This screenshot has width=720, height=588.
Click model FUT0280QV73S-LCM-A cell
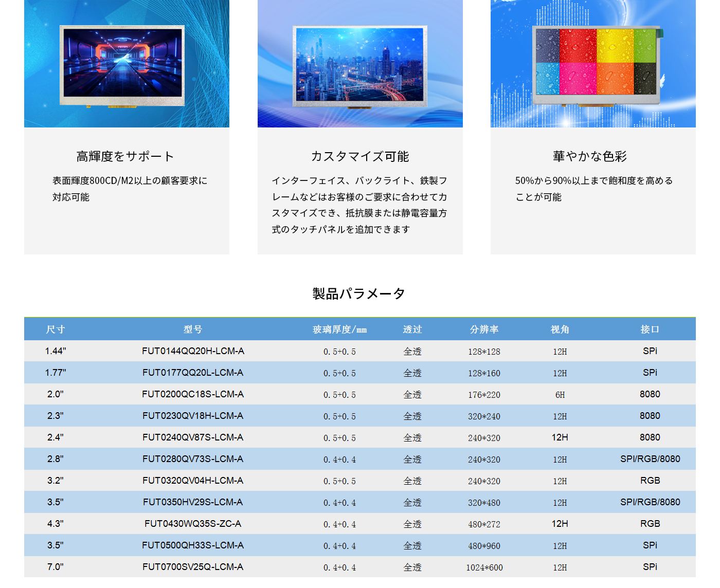[x=193, y=459]
